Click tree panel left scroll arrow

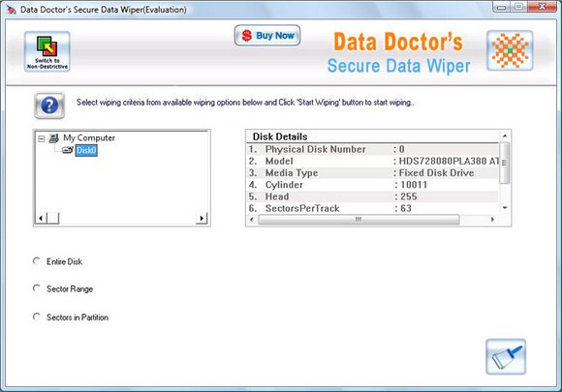point(41,218)
